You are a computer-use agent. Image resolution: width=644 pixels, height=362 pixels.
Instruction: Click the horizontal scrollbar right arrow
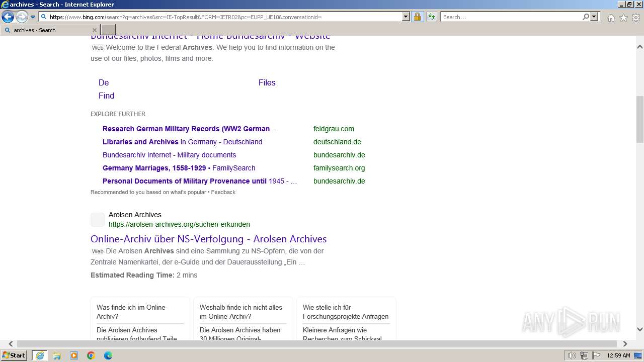[x=625, y=344]
